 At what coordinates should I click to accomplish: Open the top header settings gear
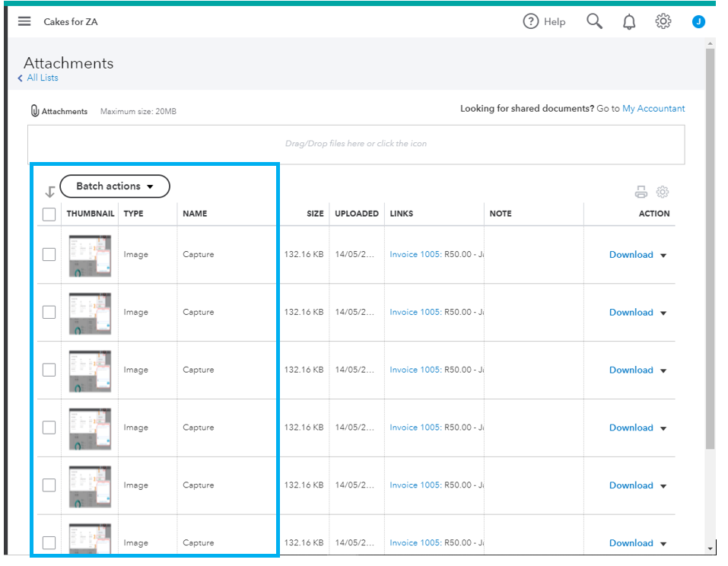coord(663,21)
